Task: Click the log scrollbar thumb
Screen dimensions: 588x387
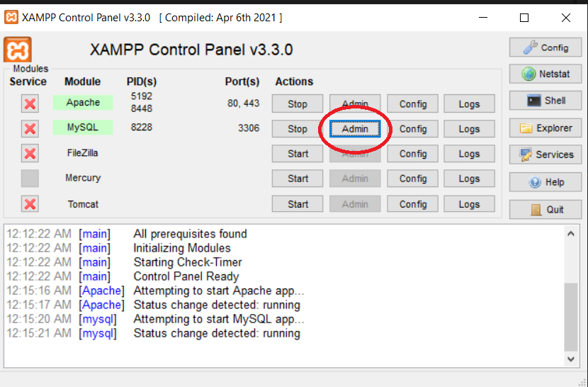Action: tap(571, 317)
